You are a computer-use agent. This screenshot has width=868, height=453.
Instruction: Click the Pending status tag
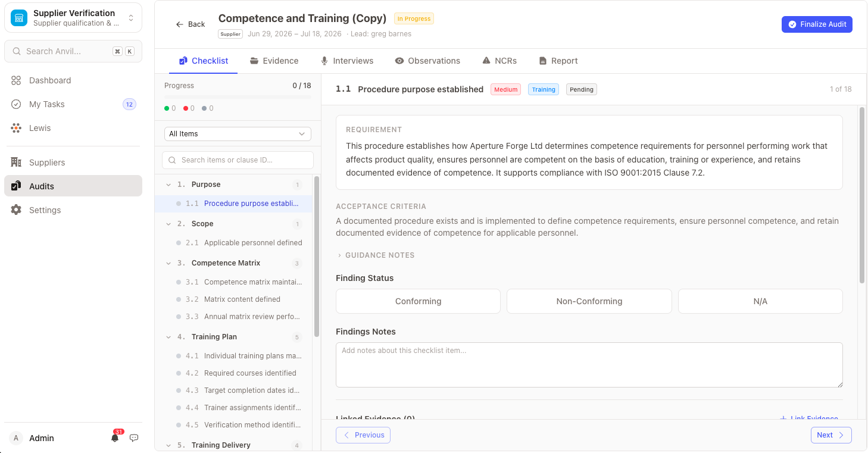(582, 89)
